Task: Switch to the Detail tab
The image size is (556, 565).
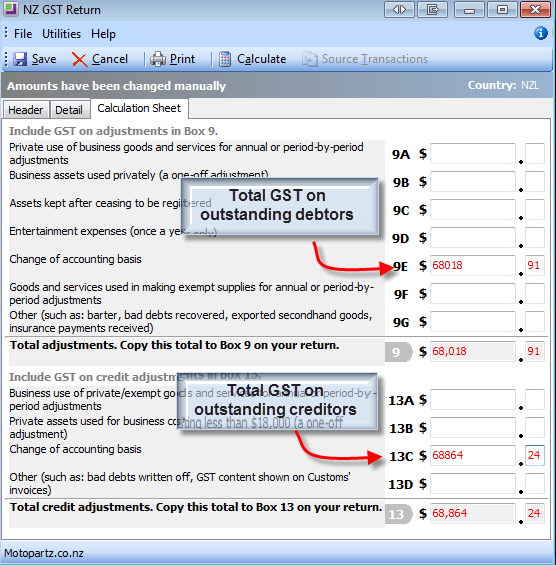Action: click(x=69, y=110)
